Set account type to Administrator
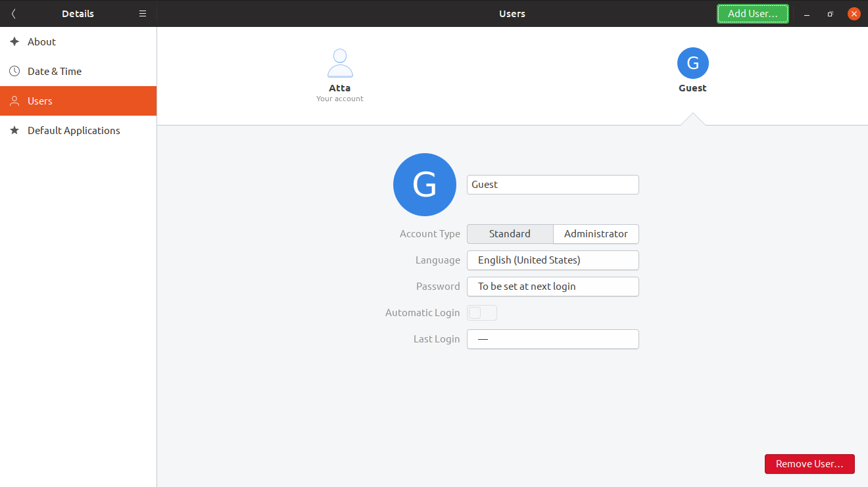This screenshot has height=487, width=868. click(x=596, y=234)
